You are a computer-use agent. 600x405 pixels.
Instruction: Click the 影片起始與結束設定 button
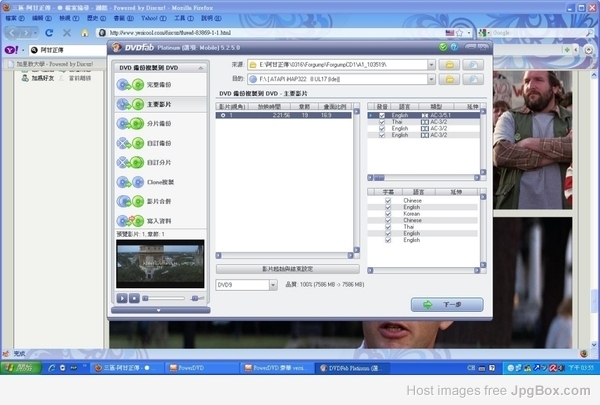click(x=287, y=269)
